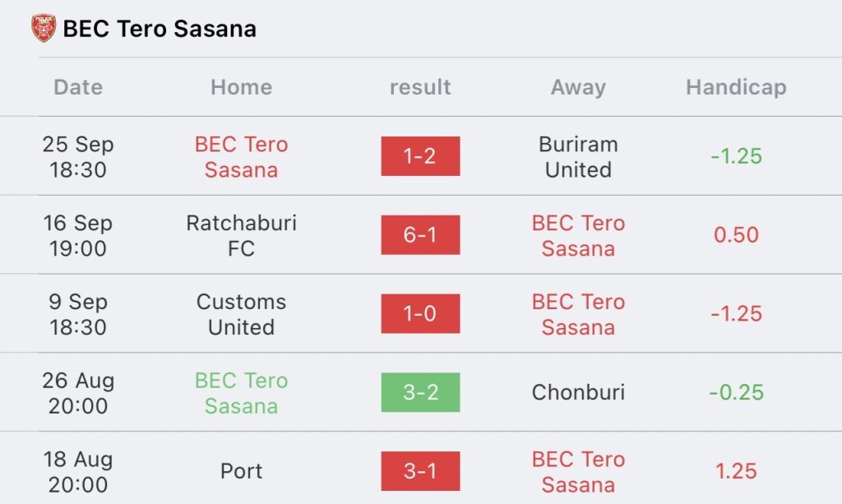This screenshot has height=504, width=842.
Task: Open Buriram United team link
Action: click(x=578, y=157)
